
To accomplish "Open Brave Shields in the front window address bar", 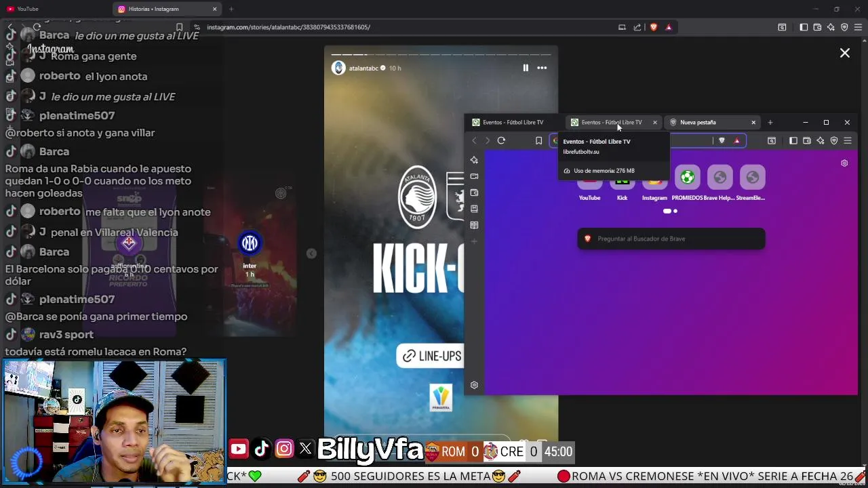I will [x=722, y=141].
